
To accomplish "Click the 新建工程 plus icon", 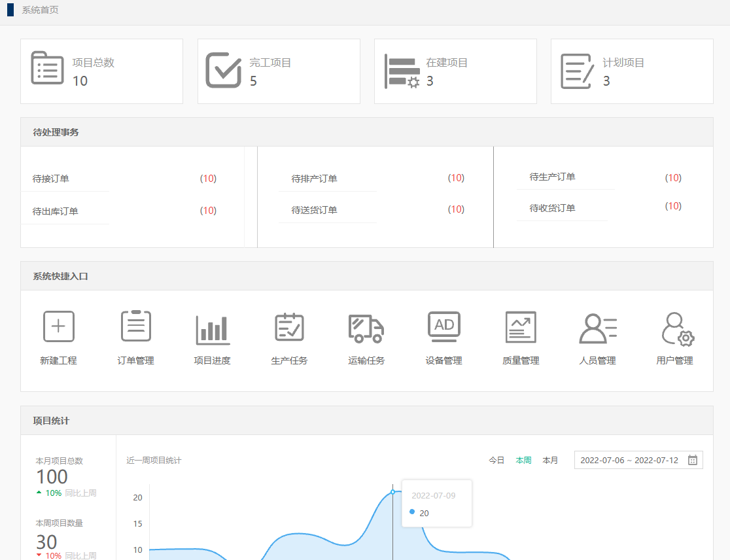I will [x=58, y=326].
